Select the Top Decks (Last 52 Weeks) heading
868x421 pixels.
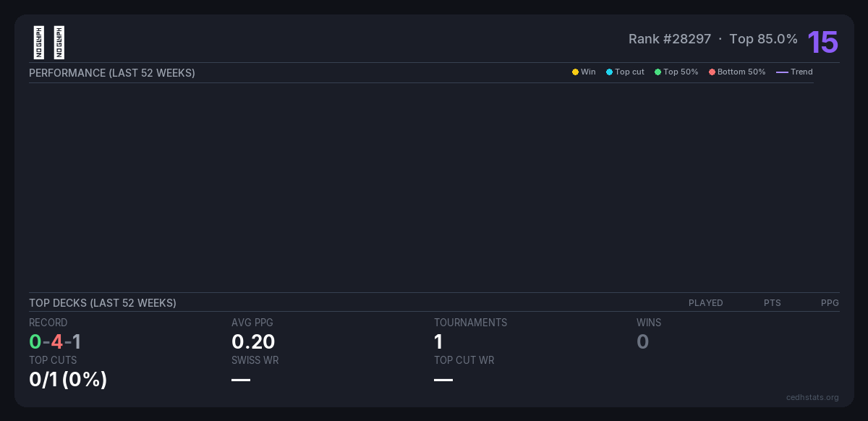tap(103, 303)
